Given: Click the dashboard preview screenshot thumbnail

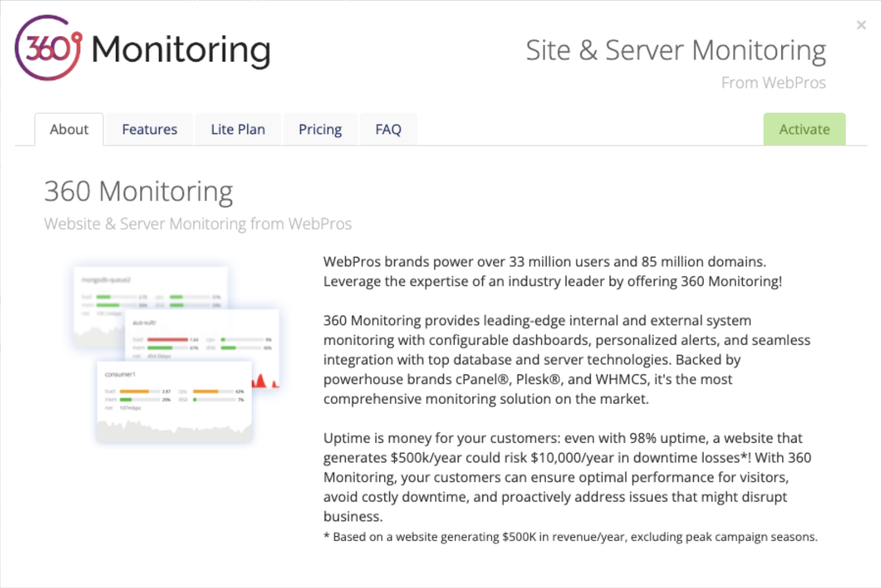Looking at the screenshot, I should click(175, 354).
